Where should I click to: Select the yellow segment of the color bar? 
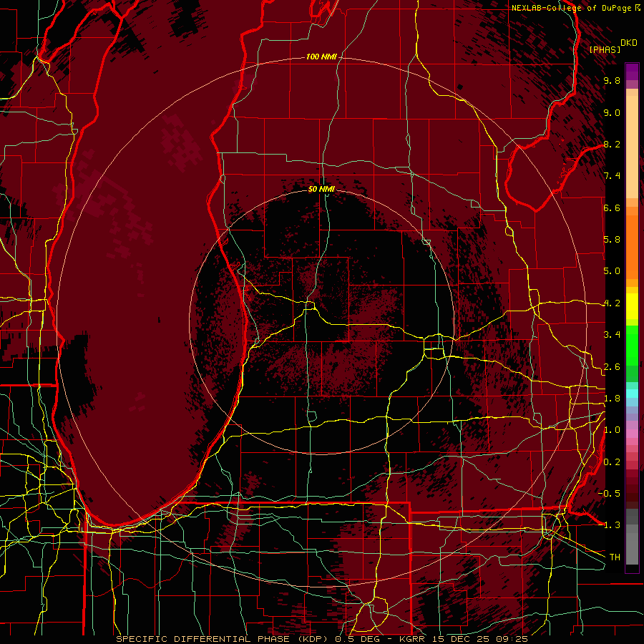[632, 306]
